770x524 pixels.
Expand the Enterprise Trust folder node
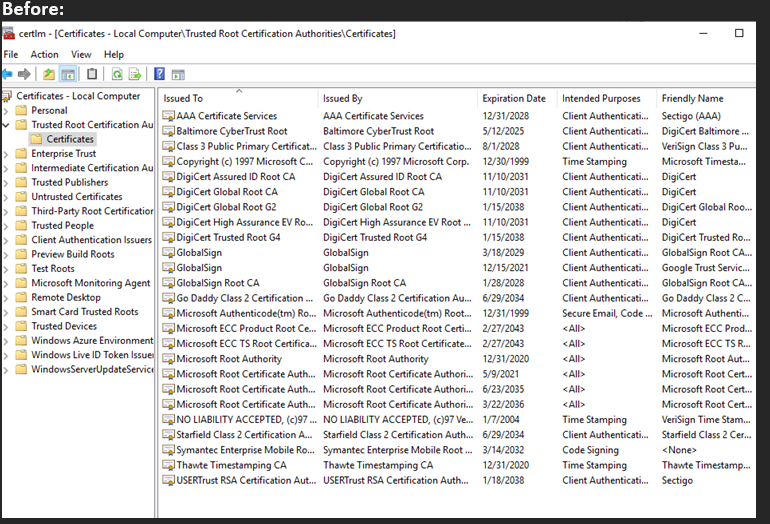point(8,154)
